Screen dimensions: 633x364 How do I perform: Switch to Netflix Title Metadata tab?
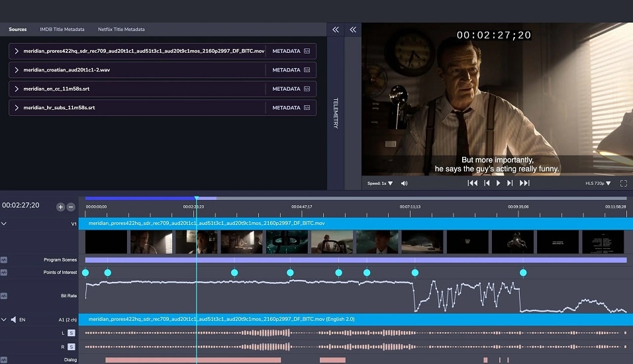(x=121, y=29)
